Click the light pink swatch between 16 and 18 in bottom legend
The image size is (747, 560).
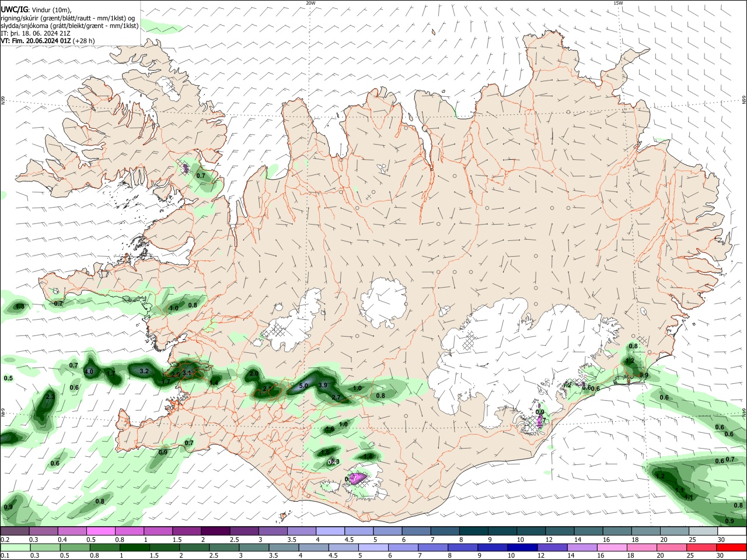[x=612, y=547]
